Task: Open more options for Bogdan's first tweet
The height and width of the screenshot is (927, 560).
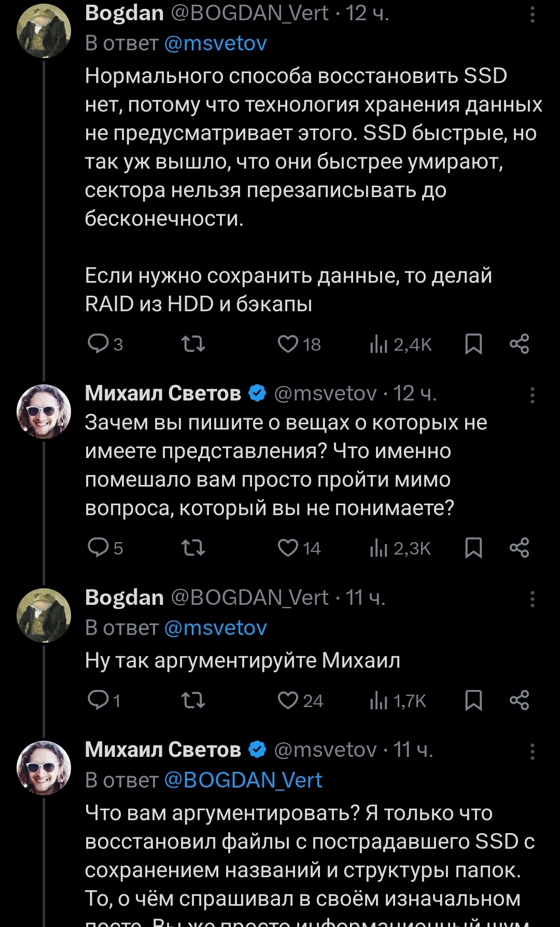Action: [532, 15]
